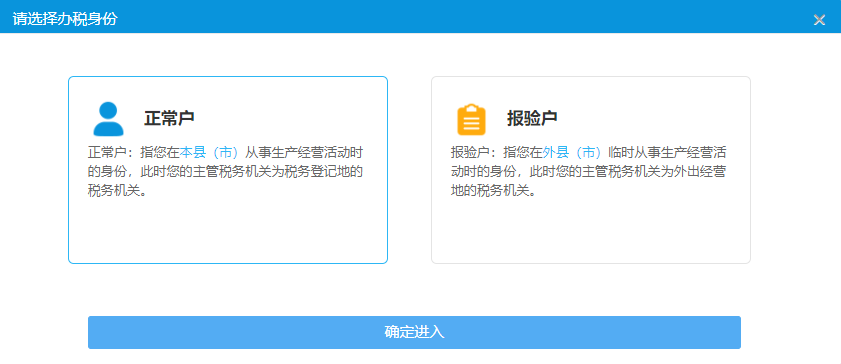Select the 正常户 identity card
The height and width of the screenshot is (364, 841).
[x=228, y=170]
